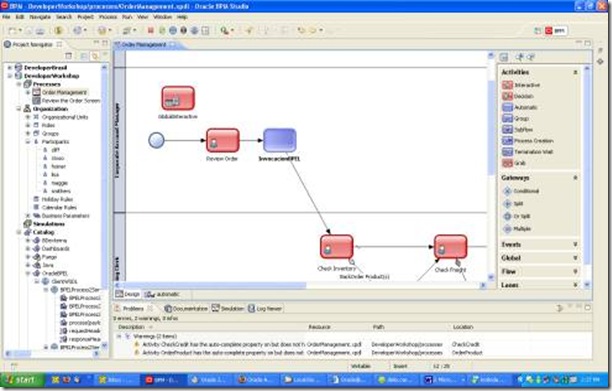Expand the Flow palette section
This screenshot has height=391, width=612.
575,271
